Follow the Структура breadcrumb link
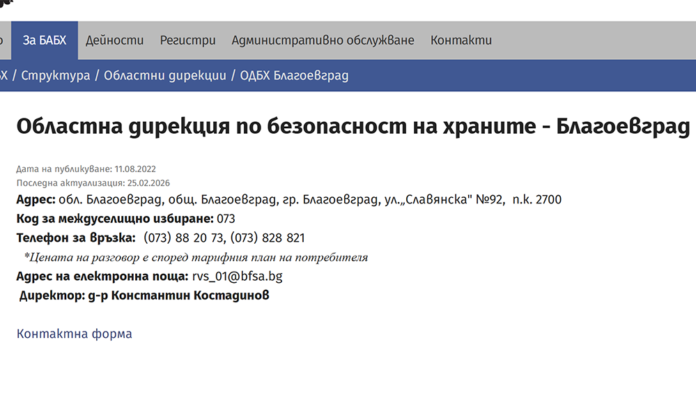Viewport: 696px width, 418px height. click(x=55, y=75)
